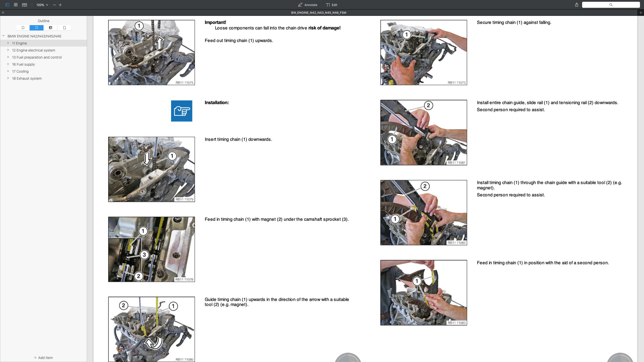Image resolution: width=644 pixels, height=362 pixels.
Task: Expand the 12 Engine electrical system chevron
Action: (x=8, y=50)
